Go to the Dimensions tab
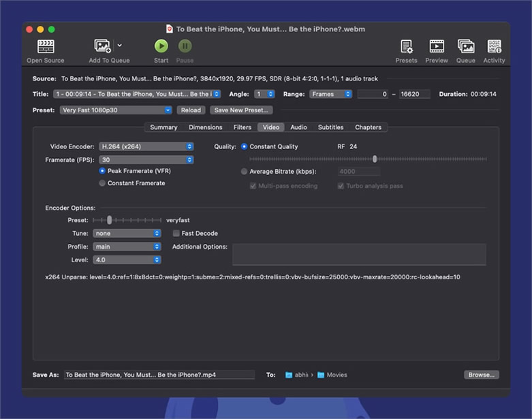The height and width of the screenshot is (419, 532). [205, 127]
